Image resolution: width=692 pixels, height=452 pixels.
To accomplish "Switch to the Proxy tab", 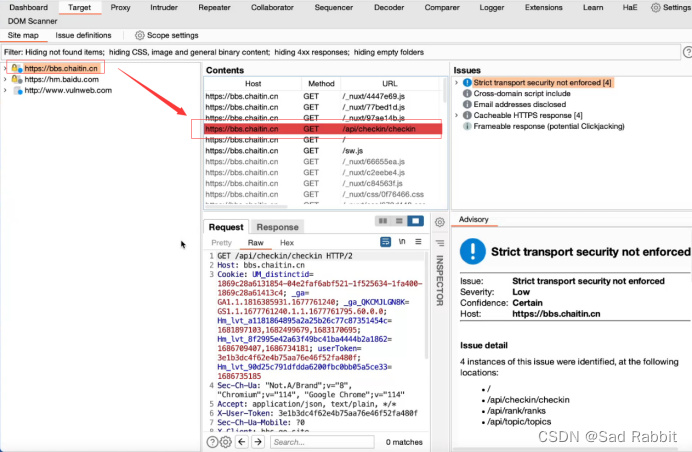I will pyautogui.click(x=120, y=8).
